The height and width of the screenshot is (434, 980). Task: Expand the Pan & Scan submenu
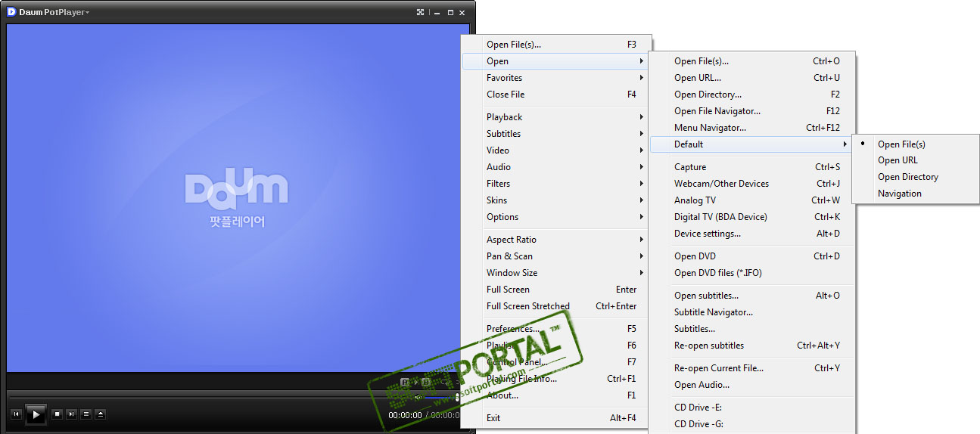click(556, 256)
